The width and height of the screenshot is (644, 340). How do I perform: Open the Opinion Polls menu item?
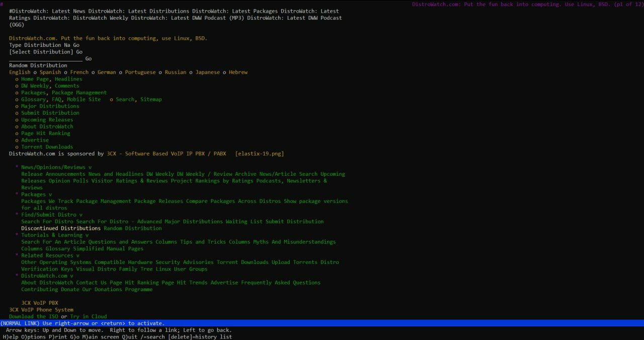68,181
